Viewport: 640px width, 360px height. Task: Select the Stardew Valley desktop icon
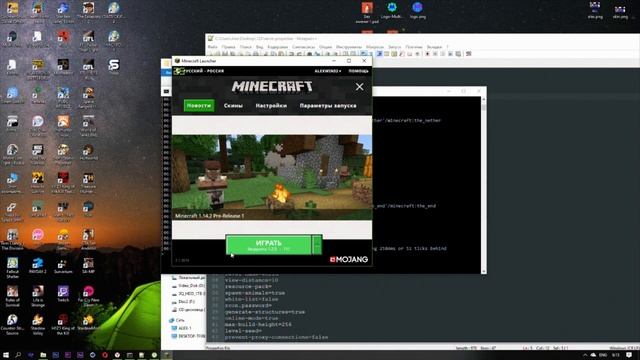[38, 325]
